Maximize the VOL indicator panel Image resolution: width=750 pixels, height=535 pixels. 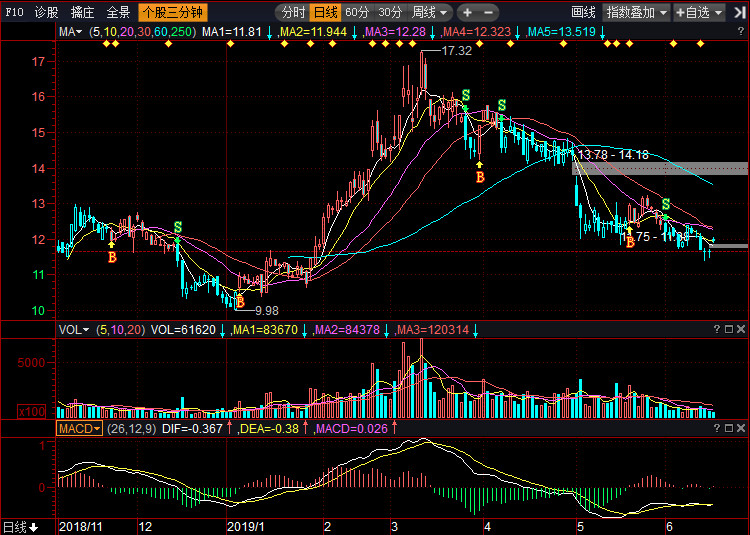[728, 330]
